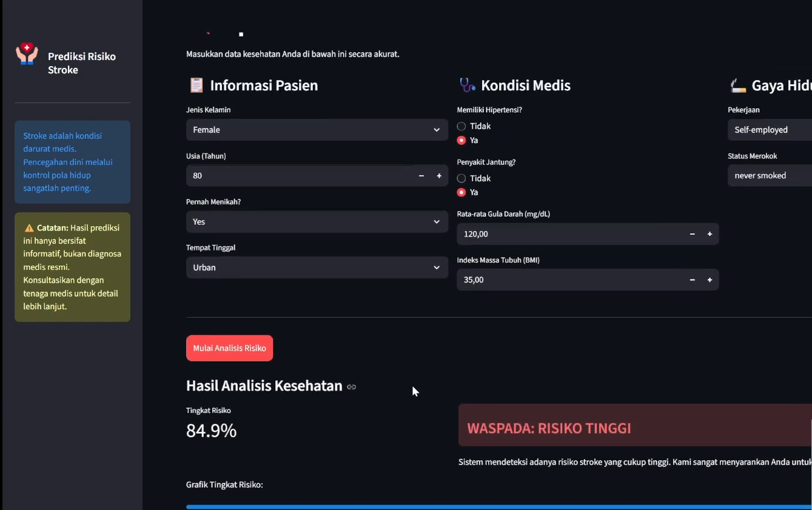Open the Pekerjaan Self-employed dropdown
812x510 pixels.
pos(770,130)
